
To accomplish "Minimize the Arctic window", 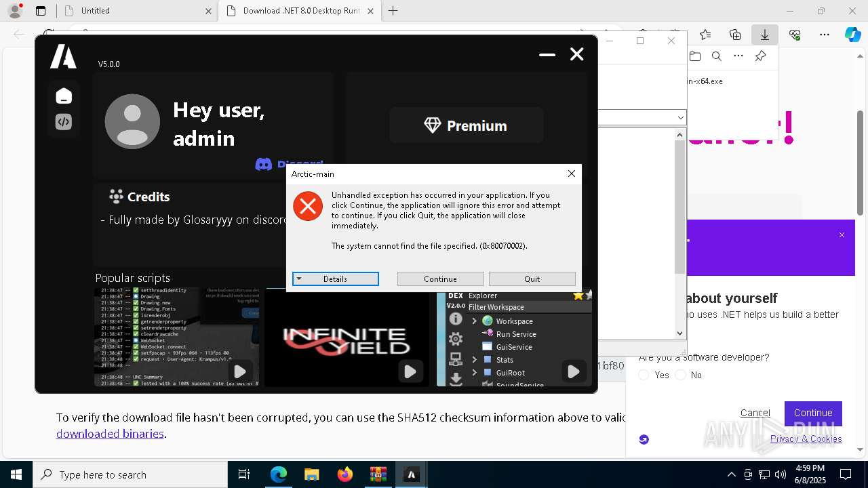I will [547, 54].
